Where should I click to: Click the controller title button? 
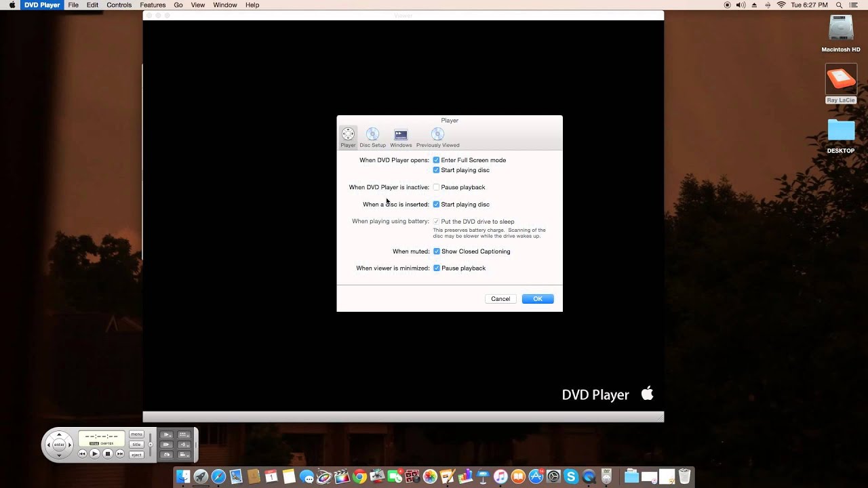(x=136, y=445)
